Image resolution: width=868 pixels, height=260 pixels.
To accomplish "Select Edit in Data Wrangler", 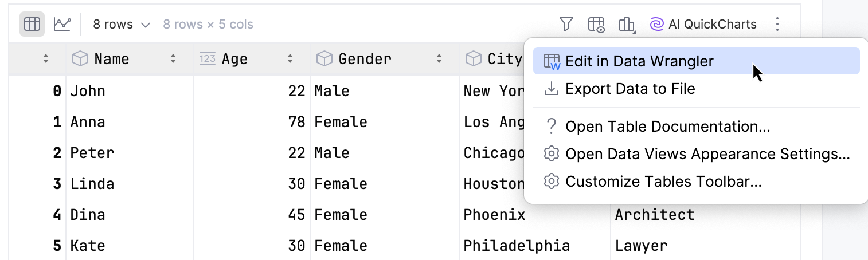I will click(639, 61).
